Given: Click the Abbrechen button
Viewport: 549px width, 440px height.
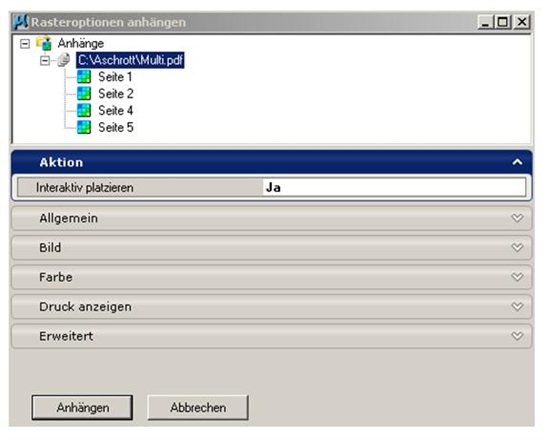Looking at the screenshot, I should (198, 407).
